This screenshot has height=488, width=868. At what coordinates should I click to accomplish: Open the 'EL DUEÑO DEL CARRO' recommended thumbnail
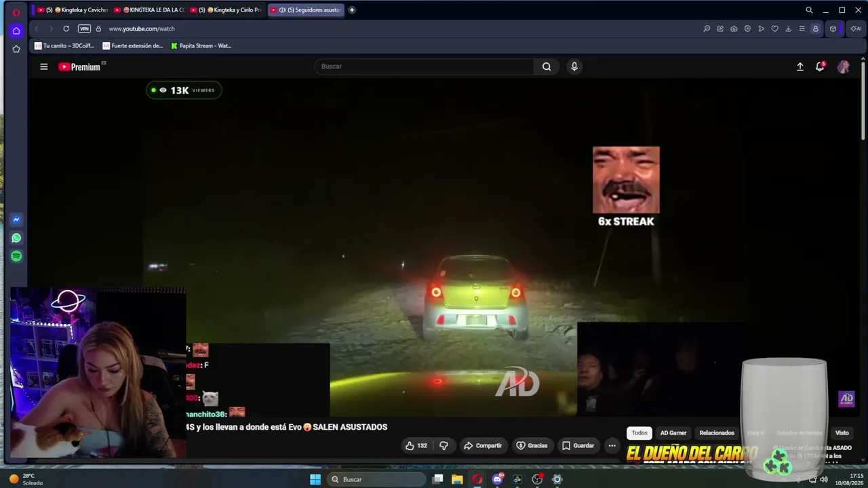(x=692, y=453)
